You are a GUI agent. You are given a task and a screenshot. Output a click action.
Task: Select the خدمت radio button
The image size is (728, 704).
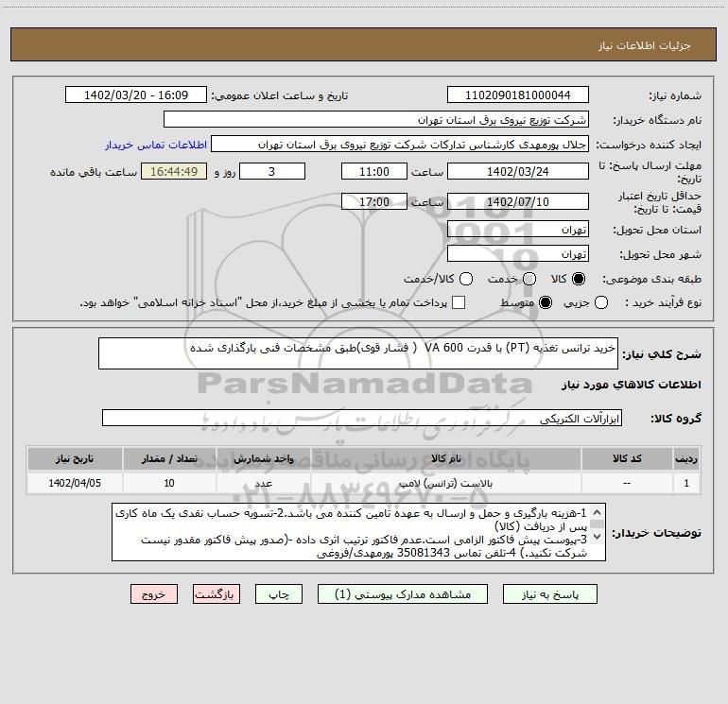pos(529,279)
